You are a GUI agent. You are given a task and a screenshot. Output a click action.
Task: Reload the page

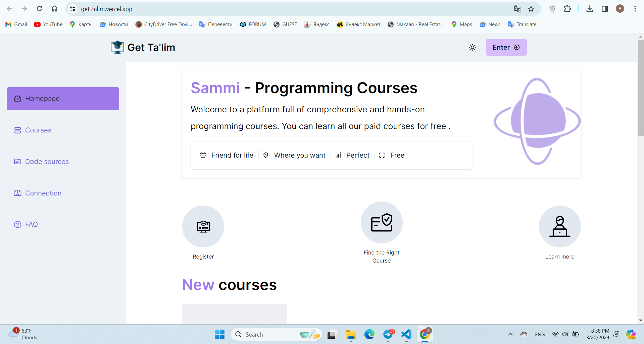click(x=39, y=9)
